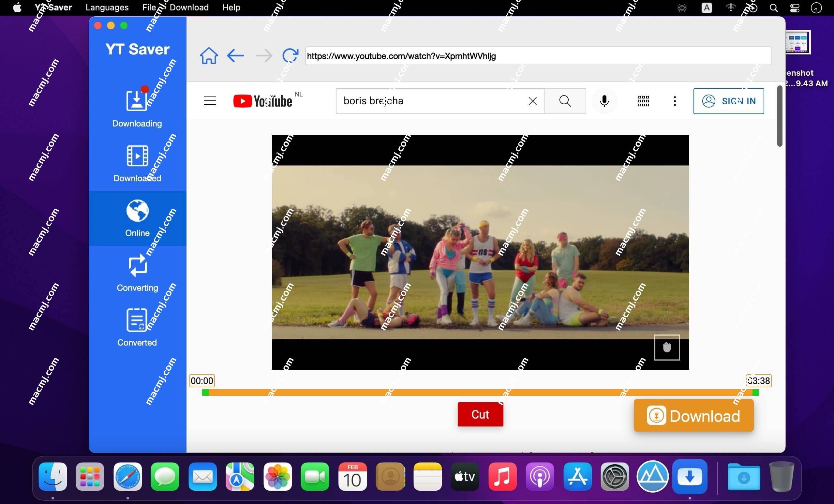Image resolution: width=834 pixels, height=504 pixels.
Task: Start voice search with microphone icon
Action: pos(604,101)
